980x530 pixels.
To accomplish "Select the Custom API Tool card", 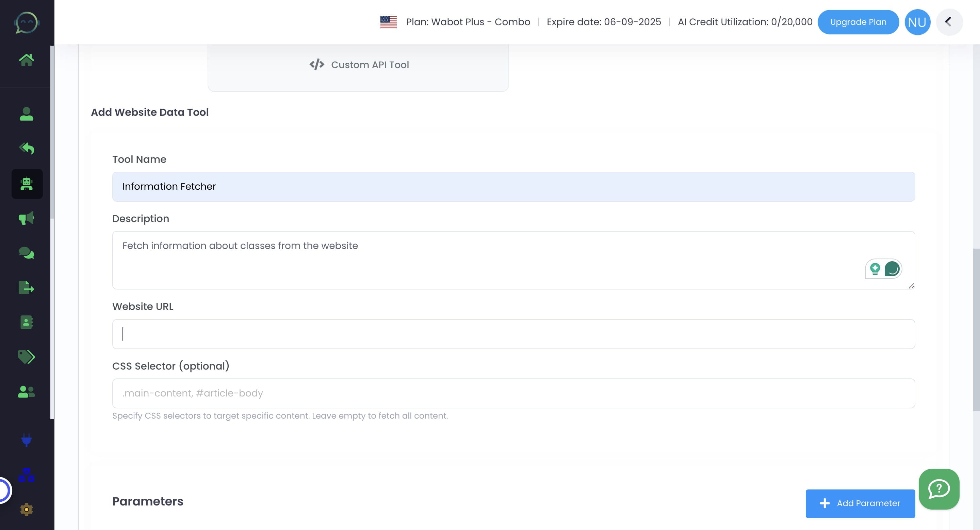I will click(x=358, y=65).
